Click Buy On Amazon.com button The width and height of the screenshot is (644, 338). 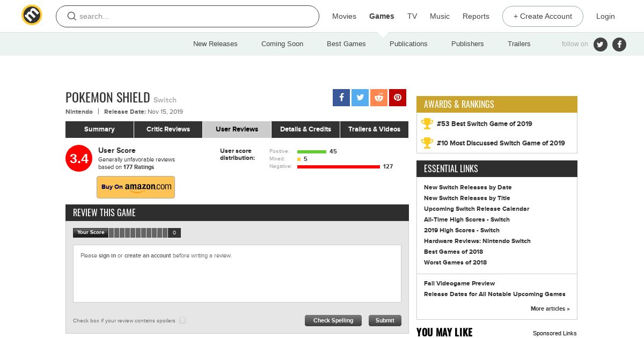tap(136, 187)
